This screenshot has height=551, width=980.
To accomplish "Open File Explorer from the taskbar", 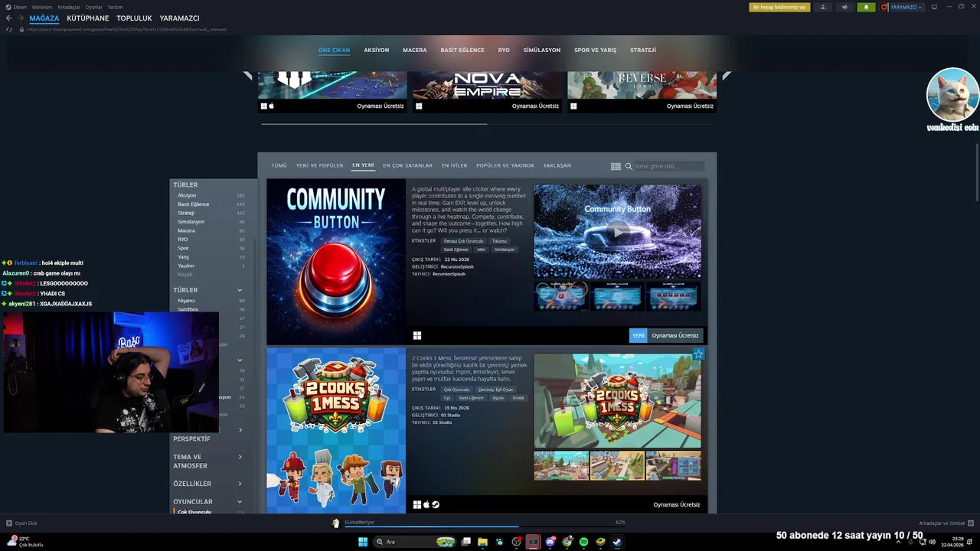I will (x=482, y=542).
